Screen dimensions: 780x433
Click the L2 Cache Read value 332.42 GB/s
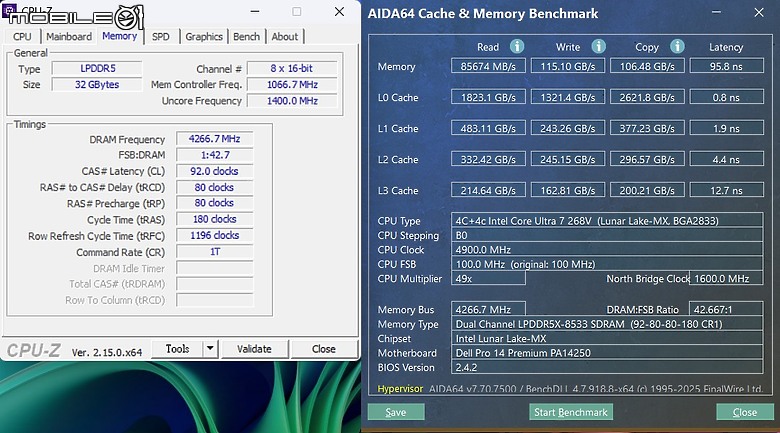click(488, 159)
